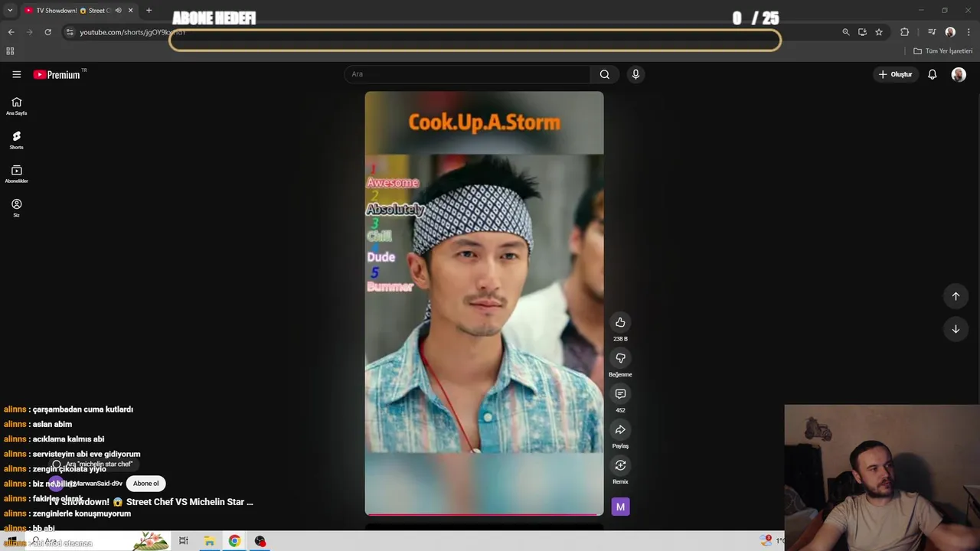Viewport: 980px width, 551px height.
Task: Open Windows Start menu
Action: [11, 541]
